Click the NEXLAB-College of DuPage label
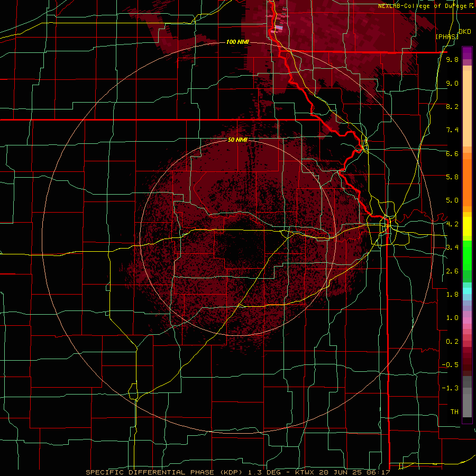Screen dimensions: 476x476 pyautogui.click(x=422, y=6)
